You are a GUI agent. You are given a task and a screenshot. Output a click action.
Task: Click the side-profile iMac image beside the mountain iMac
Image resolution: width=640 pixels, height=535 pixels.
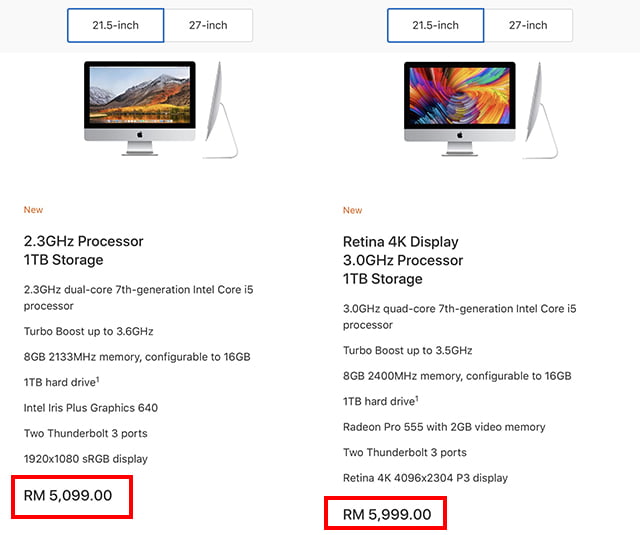pyautogui.click(x=220, y=110)
